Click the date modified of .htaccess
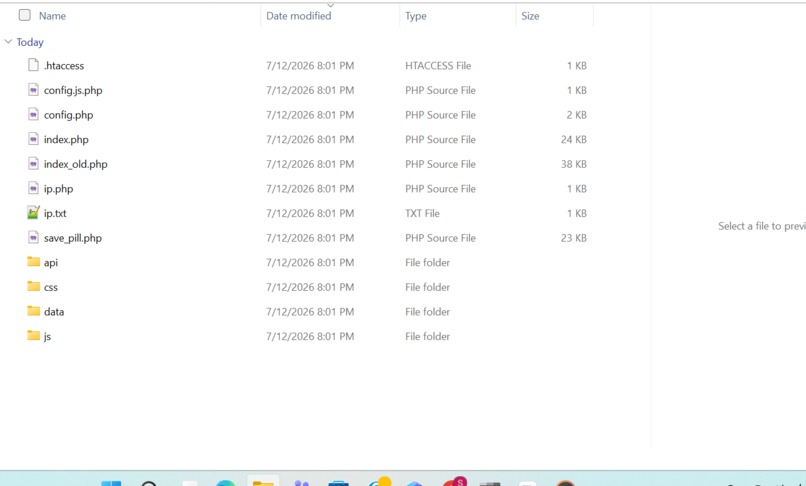The image size is (806, 486). click(x=310, y=65)
